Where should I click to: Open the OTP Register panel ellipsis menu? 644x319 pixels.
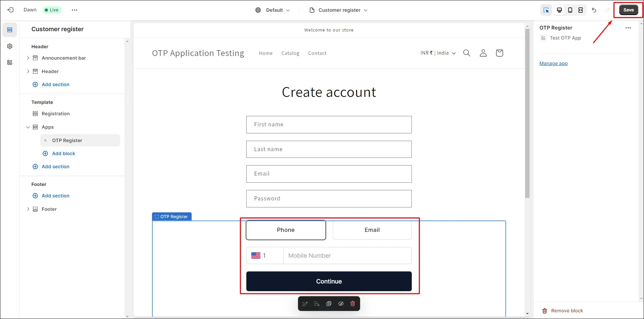[x=628, y=28]
